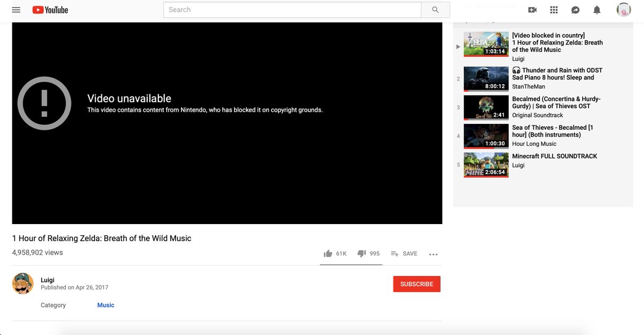This screenshot has width=644, height=335.
Task: Click the now-playing arrow marker in playlist
Action: (458, 47)
